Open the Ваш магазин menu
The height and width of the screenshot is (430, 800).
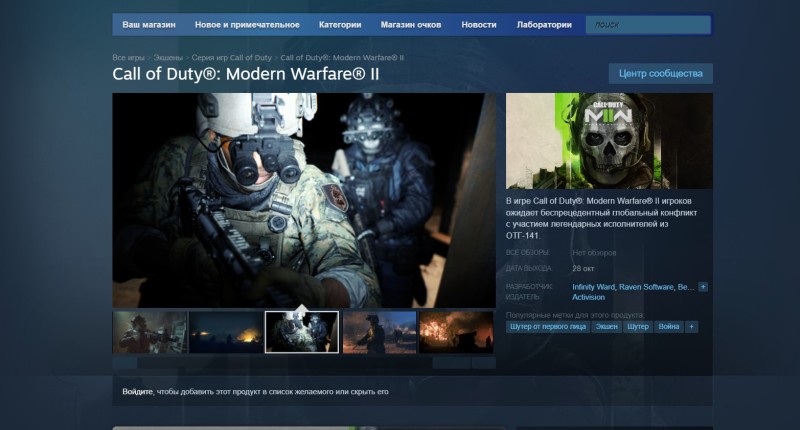click(148, 24)
